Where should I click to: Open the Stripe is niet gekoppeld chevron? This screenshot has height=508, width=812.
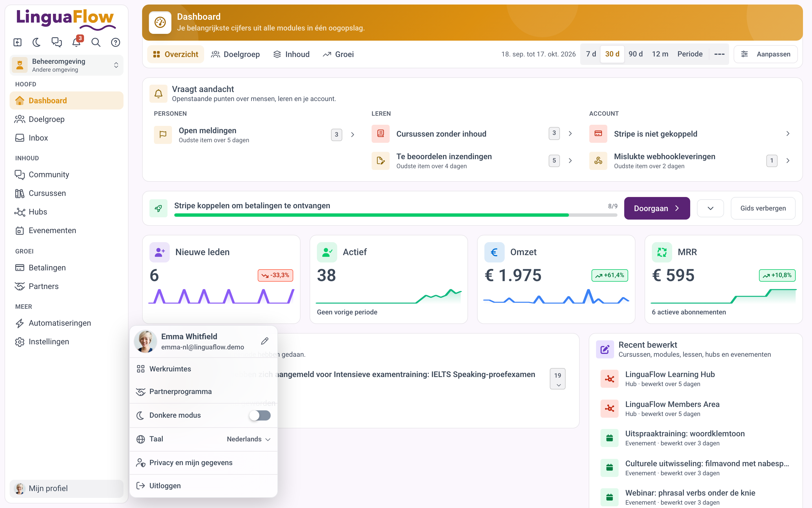[788, 134]
